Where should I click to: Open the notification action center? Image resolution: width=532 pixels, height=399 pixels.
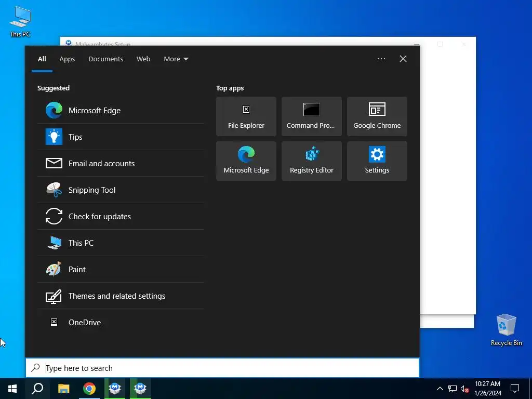click(515, 389)
